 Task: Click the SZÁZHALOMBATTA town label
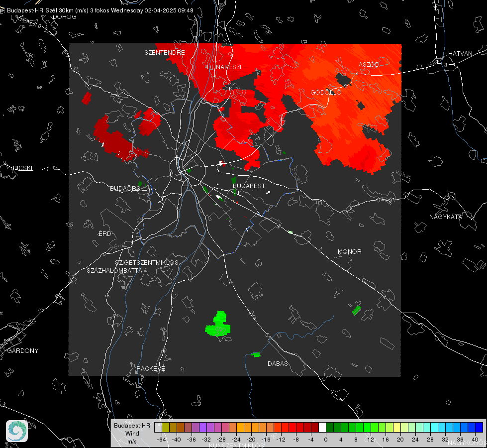click(114, 270)
